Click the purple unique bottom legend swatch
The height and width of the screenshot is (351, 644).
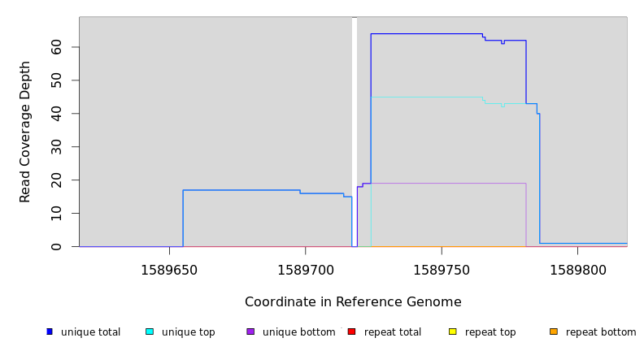[250, 331]
